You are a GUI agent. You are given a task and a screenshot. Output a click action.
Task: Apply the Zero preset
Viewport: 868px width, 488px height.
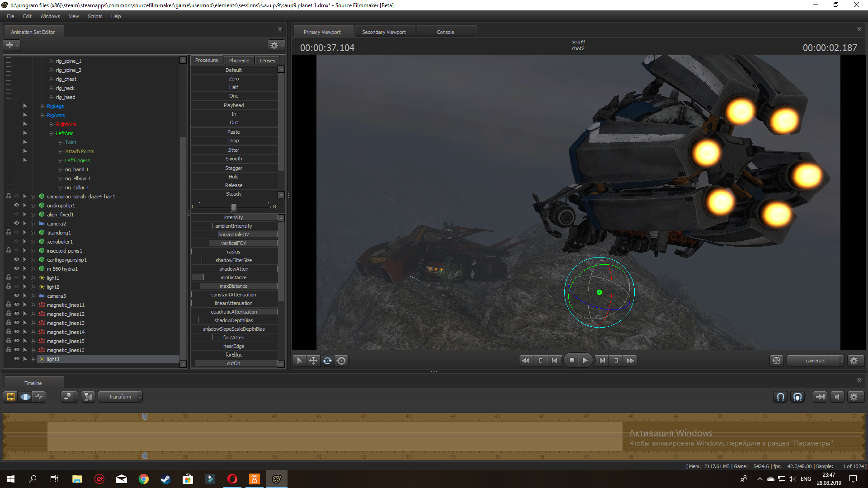(x=234, y=79)
